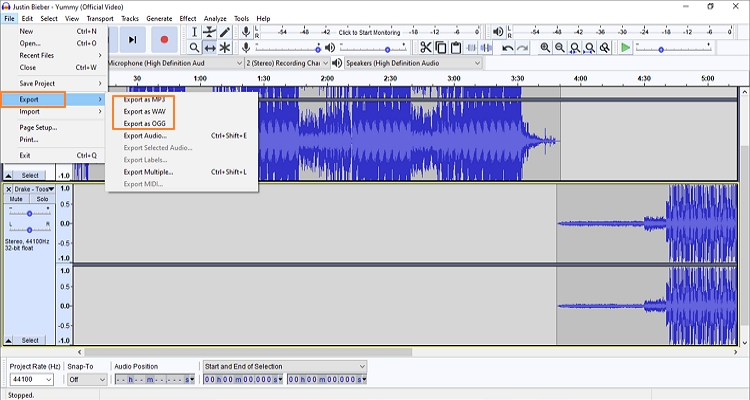Click the Zoom In icon
Screen dimensions: 750x400
[x=545, y=47]
